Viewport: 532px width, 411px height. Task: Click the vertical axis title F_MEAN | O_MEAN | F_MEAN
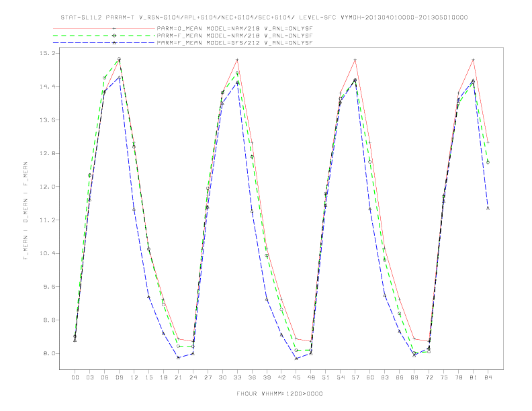pyautogui.click(x=26, y=211)
